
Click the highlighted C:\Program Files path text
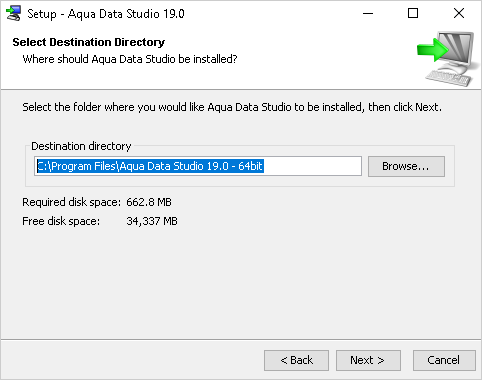coord(150,166)
